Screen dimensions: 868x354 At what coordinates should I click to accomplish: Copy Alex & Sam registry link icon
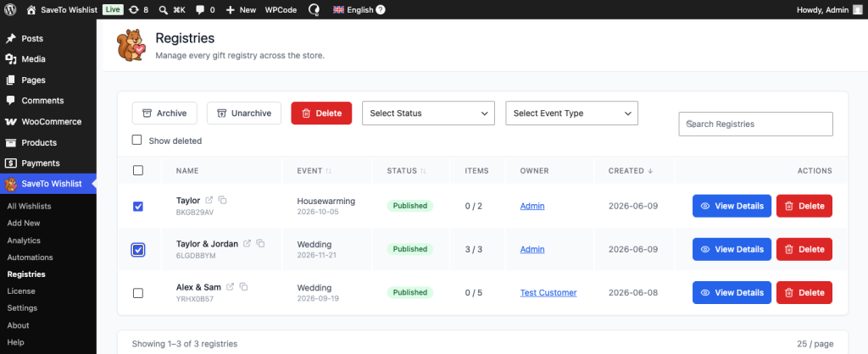click(243, 286)
